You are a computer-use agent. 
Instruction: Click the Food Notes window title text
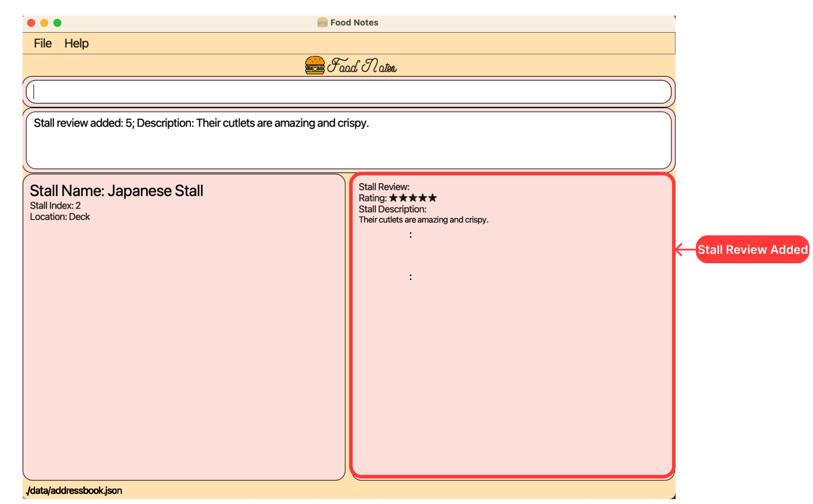354,23
